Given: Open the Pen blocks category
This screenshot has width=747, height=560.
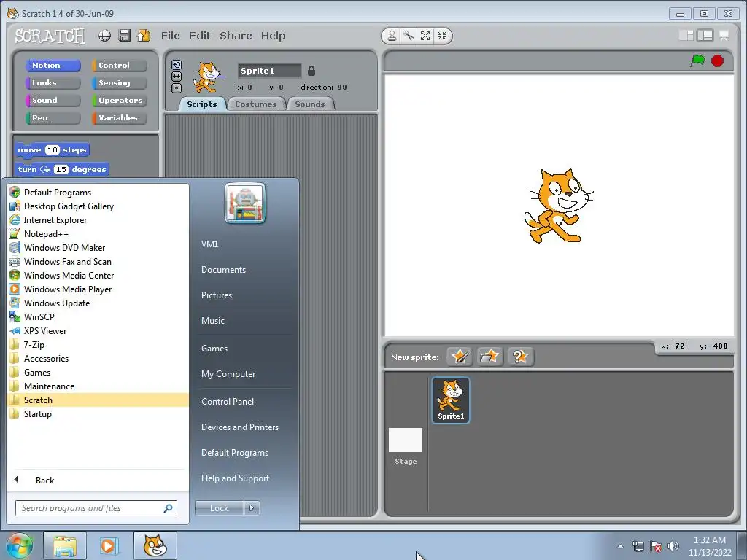Looking at the screenshot, I should tap(53, 118).
